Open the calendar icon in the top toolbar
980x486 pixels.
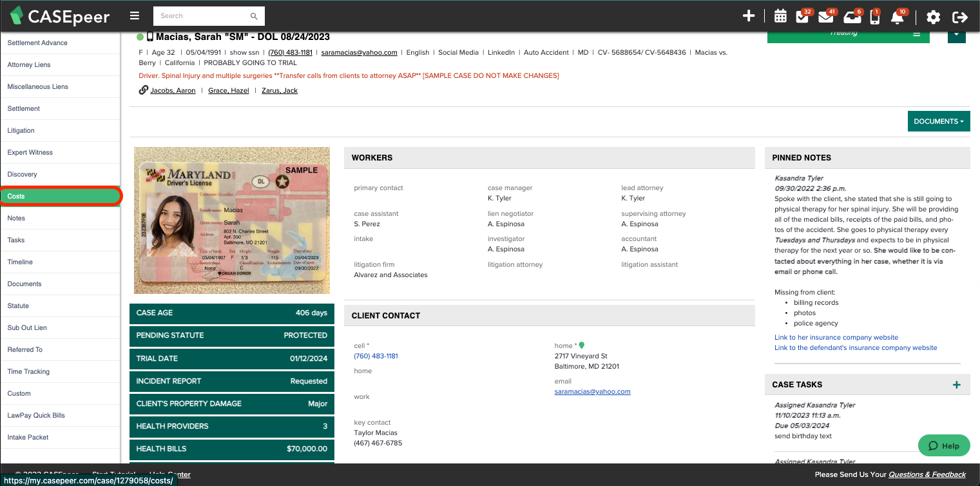780,16
